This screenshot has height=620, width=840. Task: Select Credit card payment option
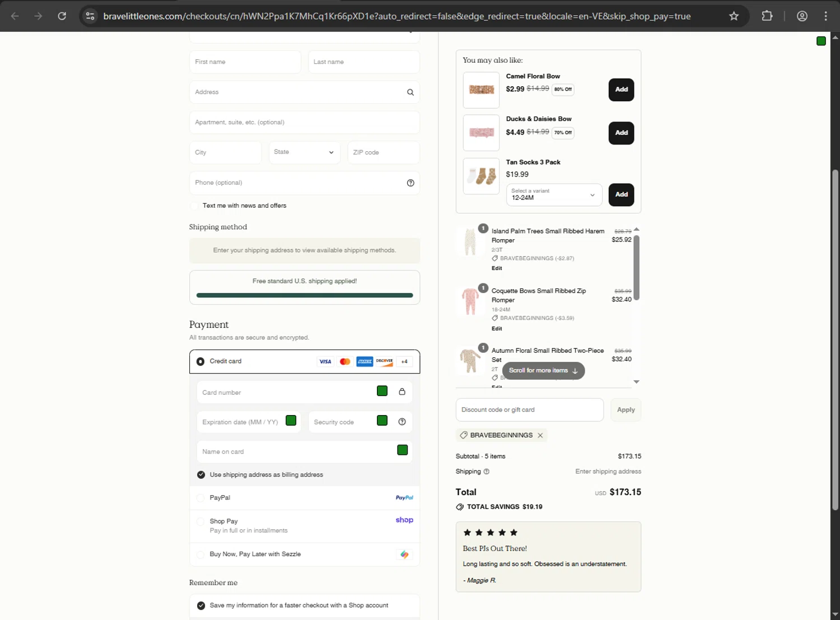200,362
